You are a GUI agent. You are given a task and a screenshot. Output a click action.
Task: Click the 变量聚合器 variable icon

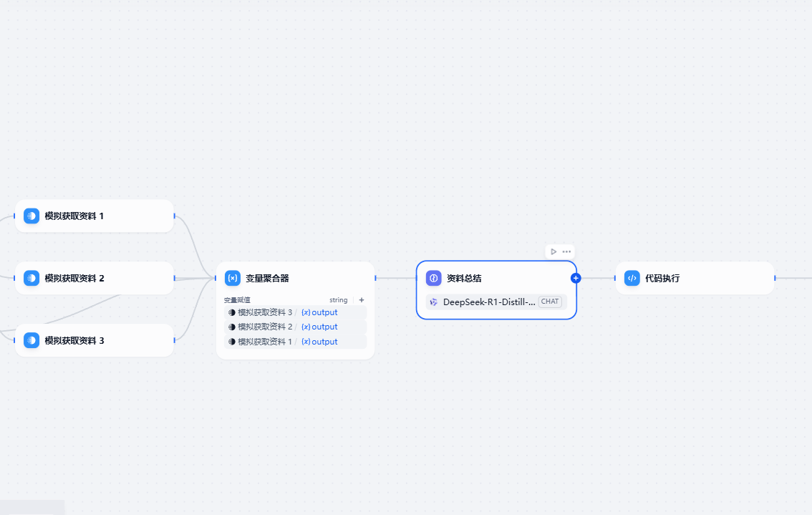232,278
